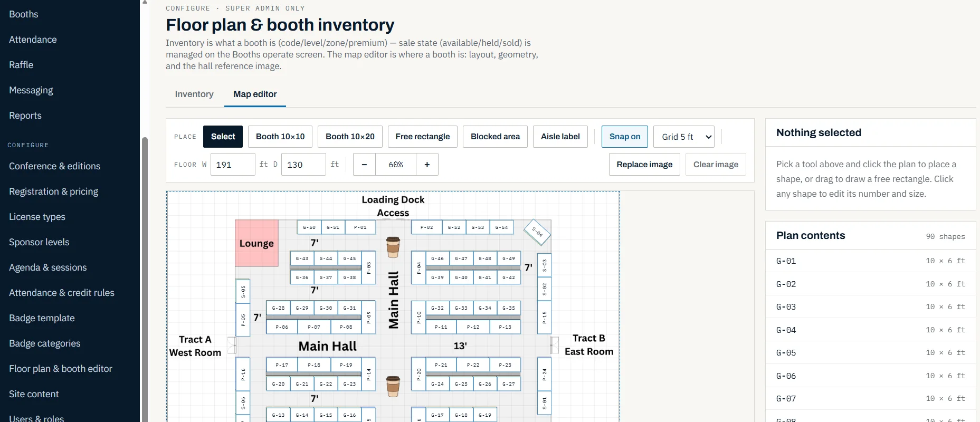Viewport: 980px width, 422px height.
Task: Open Reports from the sidebar
Action: tap(25, 116)
